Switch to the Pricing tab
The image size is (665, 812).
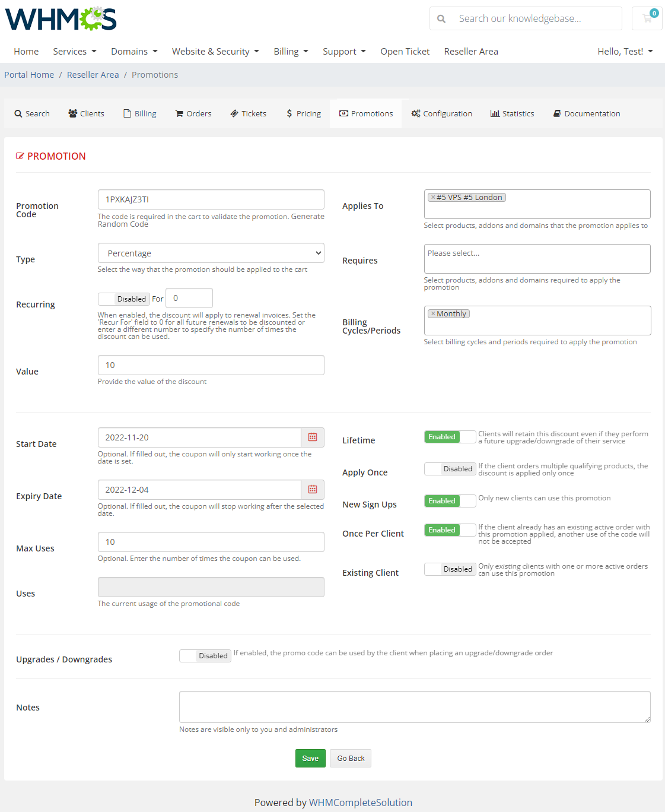pos(303,113)
